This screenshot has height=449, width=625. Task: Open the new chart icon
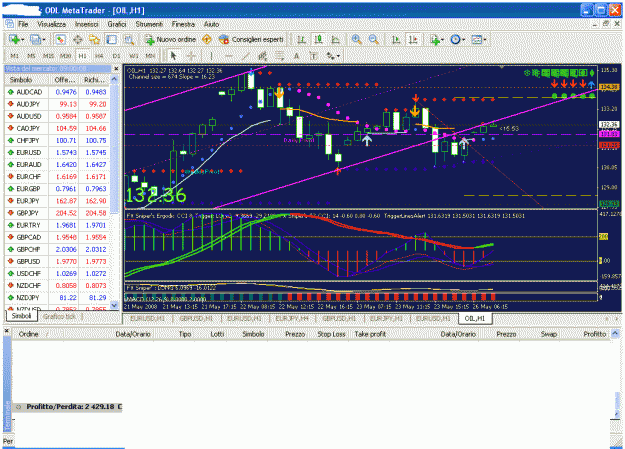pos(14,39)
